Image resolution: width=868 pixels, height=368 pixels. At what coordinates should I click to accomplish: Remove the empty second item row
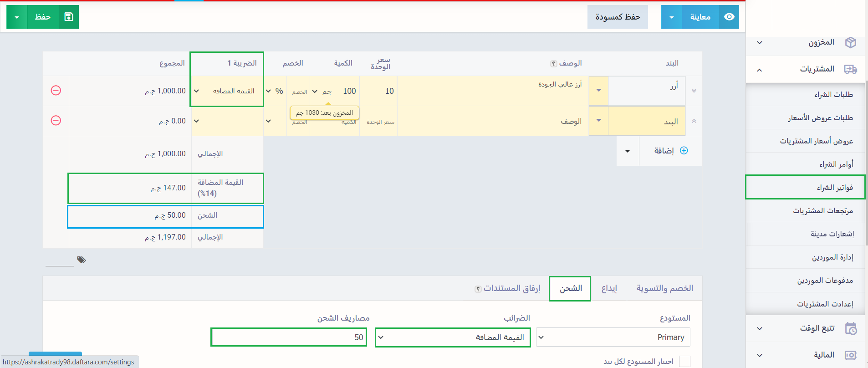[56, 121]
